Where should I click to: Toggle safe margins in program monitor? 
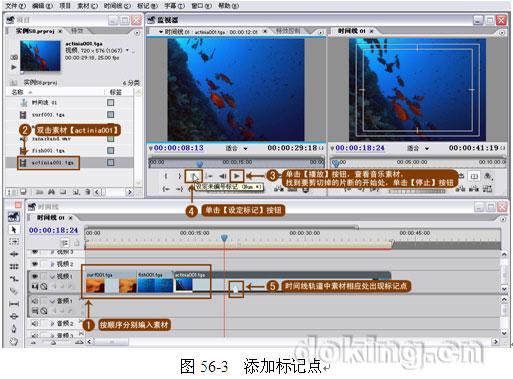pyautogui.click(x=474, y=176)
